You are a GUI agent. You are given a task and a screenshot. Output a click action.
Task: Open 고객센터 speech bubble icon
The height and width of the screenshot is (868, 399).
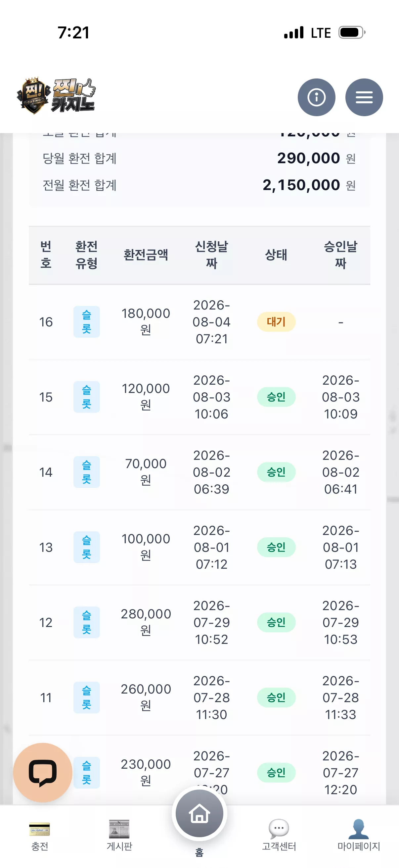point(279,828)
